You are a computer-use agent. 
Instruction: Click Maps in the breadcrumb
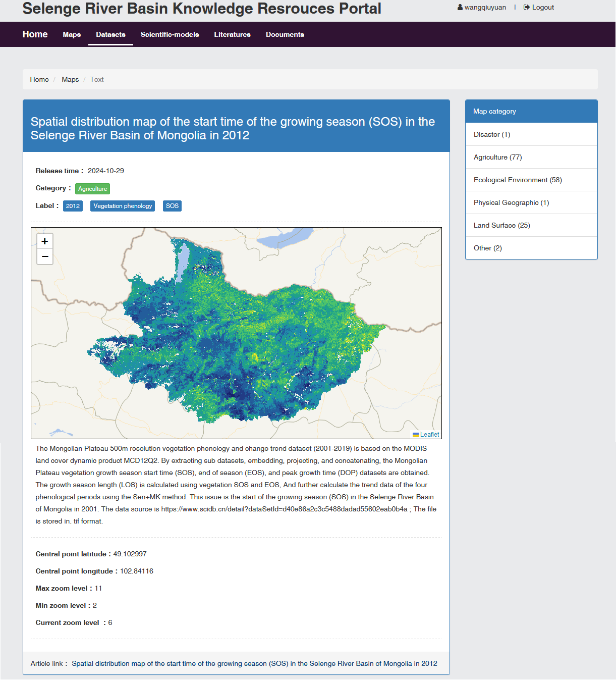[x=70, y=79]
